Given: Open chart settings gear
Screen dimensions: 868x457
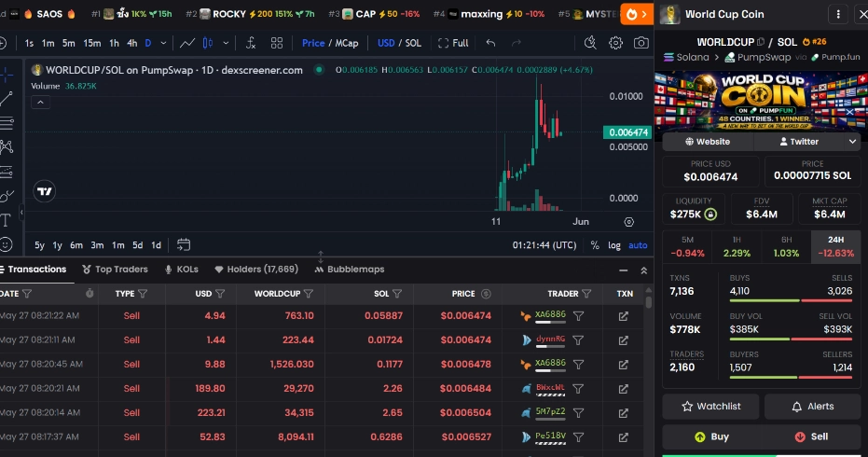Looking at the screenshot, I should point(615,43).
